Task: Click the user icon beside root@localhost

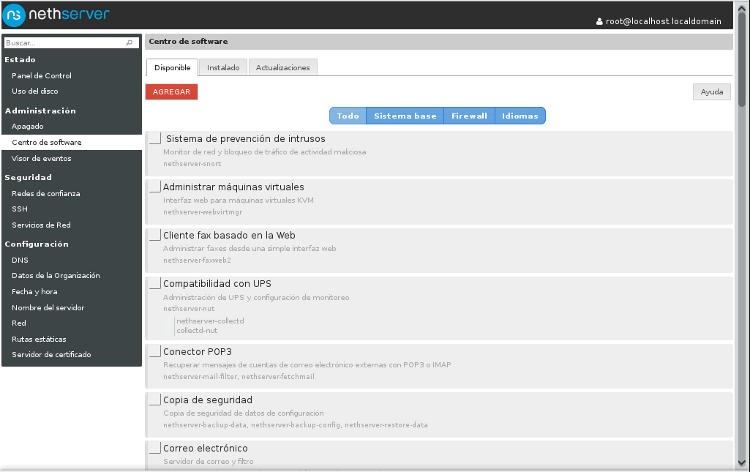Action: coord(599,22)
